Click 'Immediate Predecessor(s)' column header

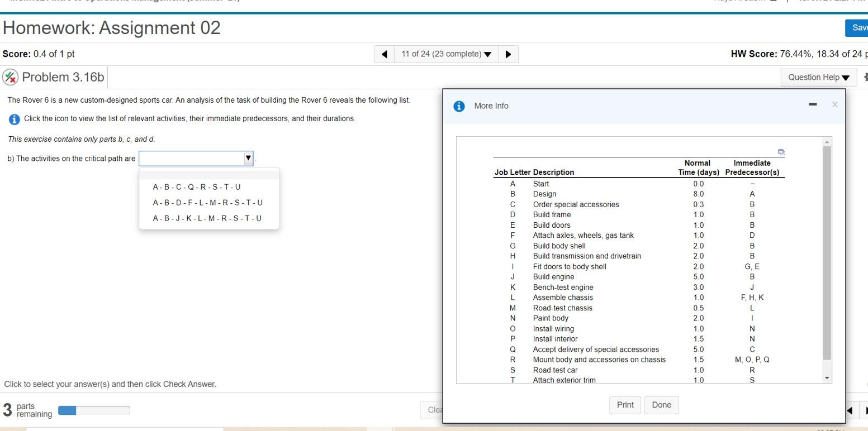[752, 167]
